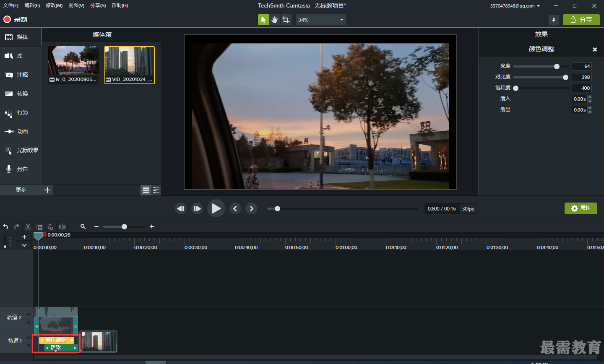The width and height of the screenshot is (604, 364).
Task: Open the 编辑(E) menu
Action: [32, 5]
